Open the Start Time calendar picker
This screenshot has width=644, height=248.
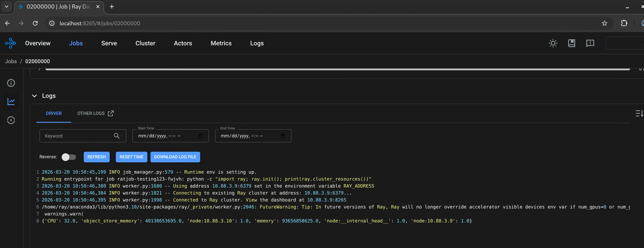200,136
